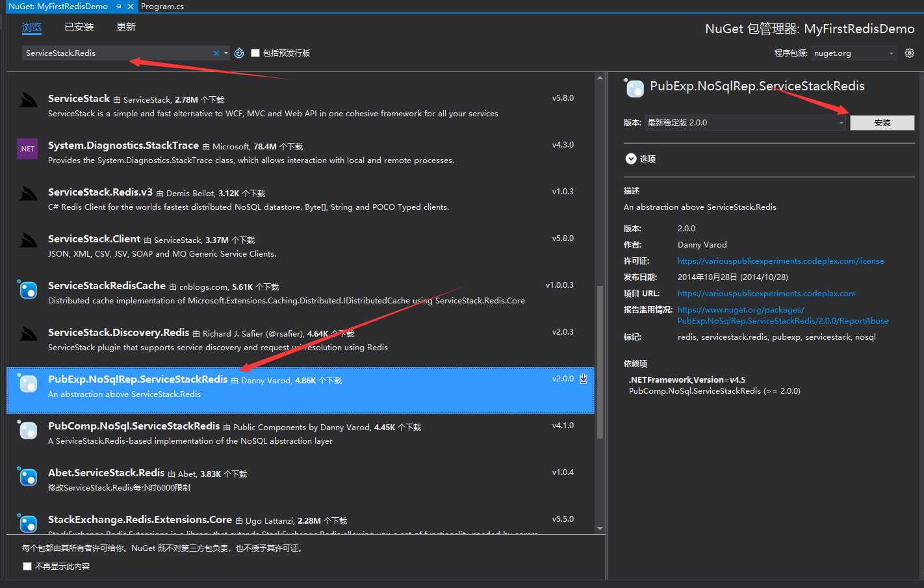The height and width of the screenshot is (588, 924).
Task: Open the ReportAbuse nuget.org link
Action: 783,315
